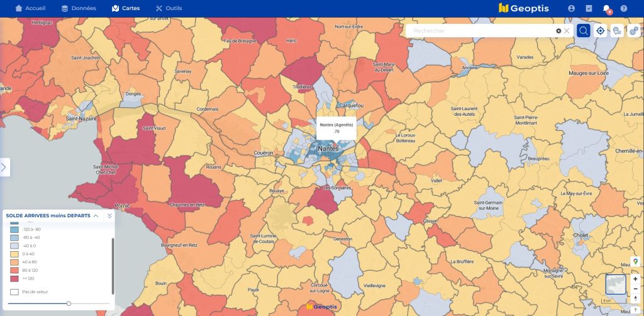Open the user account icon
The height and width of the screenshot is (316, 644).
[572, 9]
